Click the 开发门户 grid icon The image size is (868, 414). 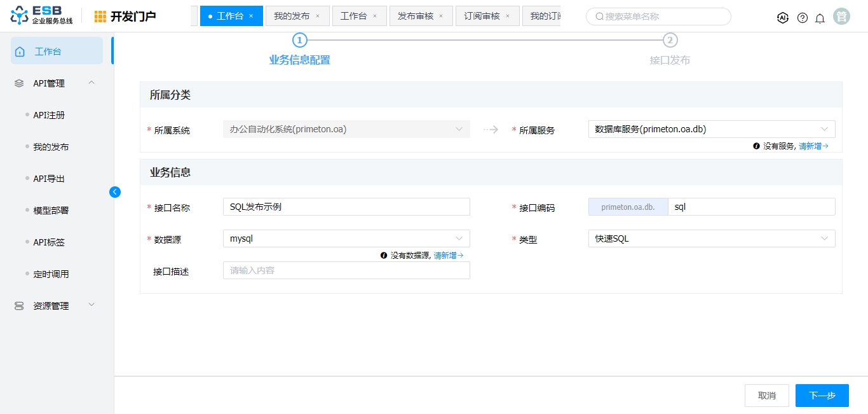(100, 17)
